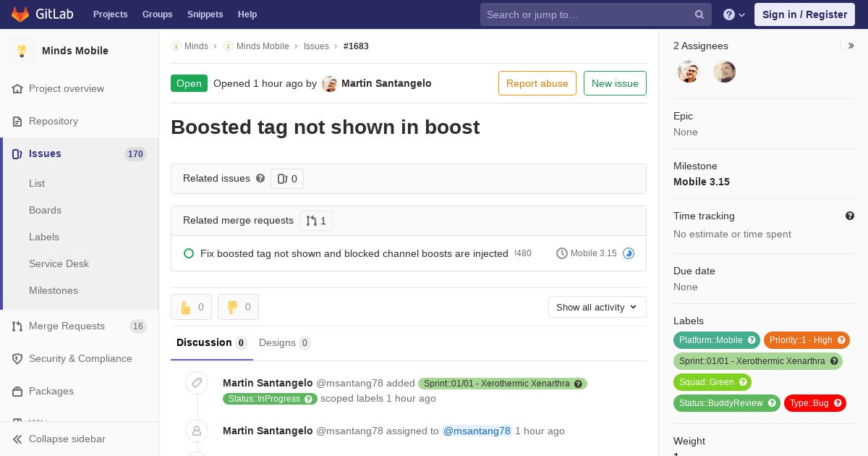Collapse the right sidebar with the chevrons

851,46
